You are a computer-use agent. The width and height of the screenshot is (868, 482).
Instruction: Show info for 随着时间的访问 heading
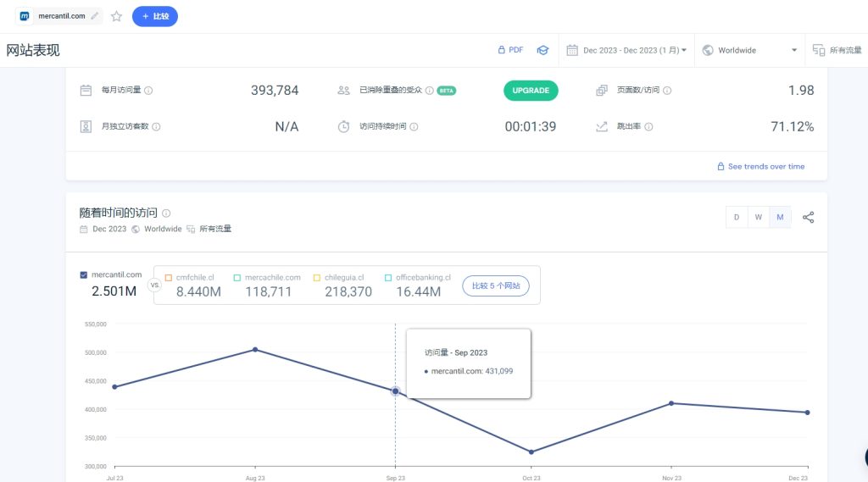click(166, 213)
